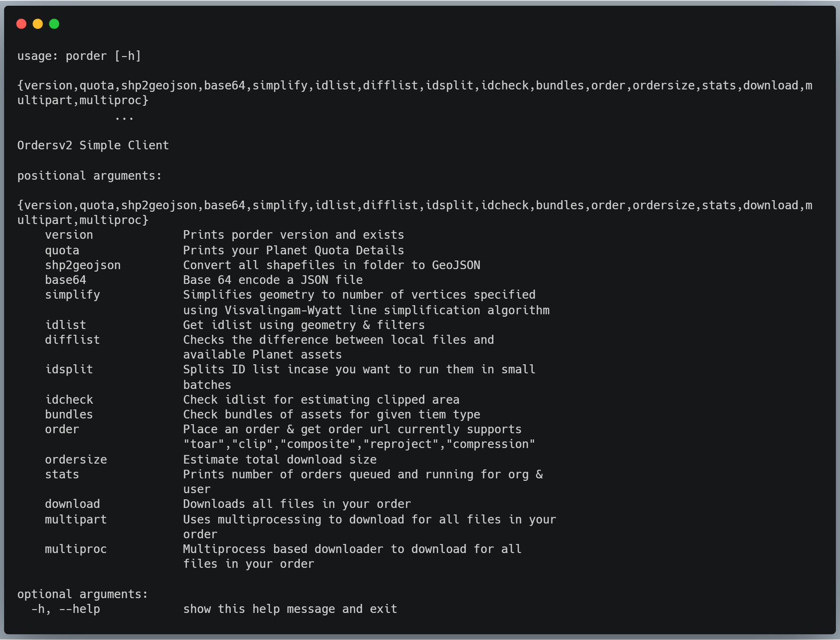
Task: Click the 'idcheck' command in the help list
Action: pyautogui.click(x=69, y=400)
